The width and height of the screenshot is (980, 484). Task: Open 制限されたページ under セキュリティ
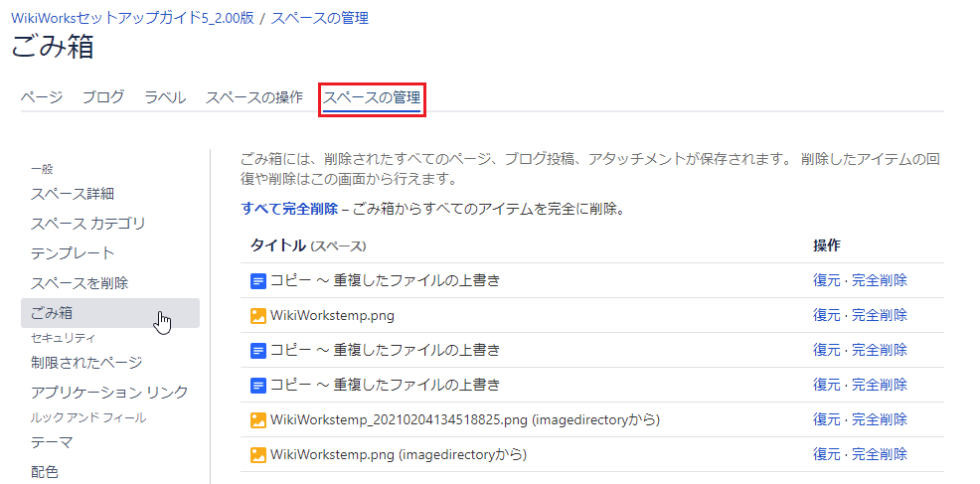pos(86,363)
